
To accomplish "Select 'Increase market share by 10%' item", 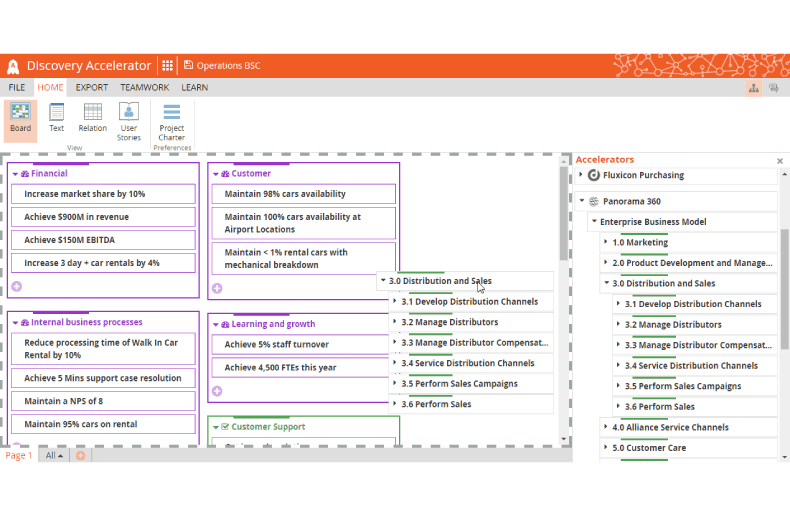I will [x=103, y=194].
